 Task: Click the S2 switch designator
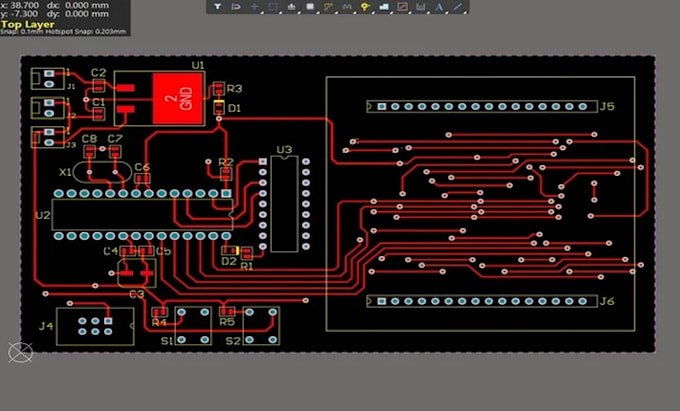(x=233, y=341)
